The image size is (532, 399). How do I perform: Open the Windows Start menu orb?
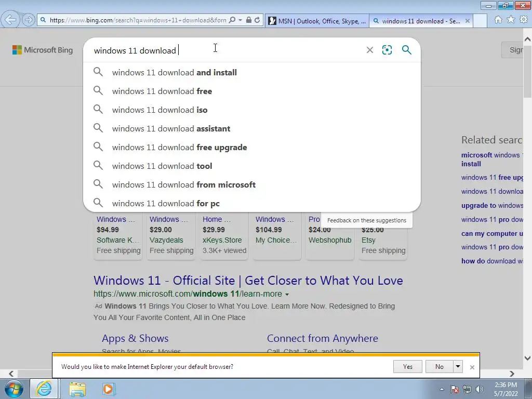coord(14,389)
